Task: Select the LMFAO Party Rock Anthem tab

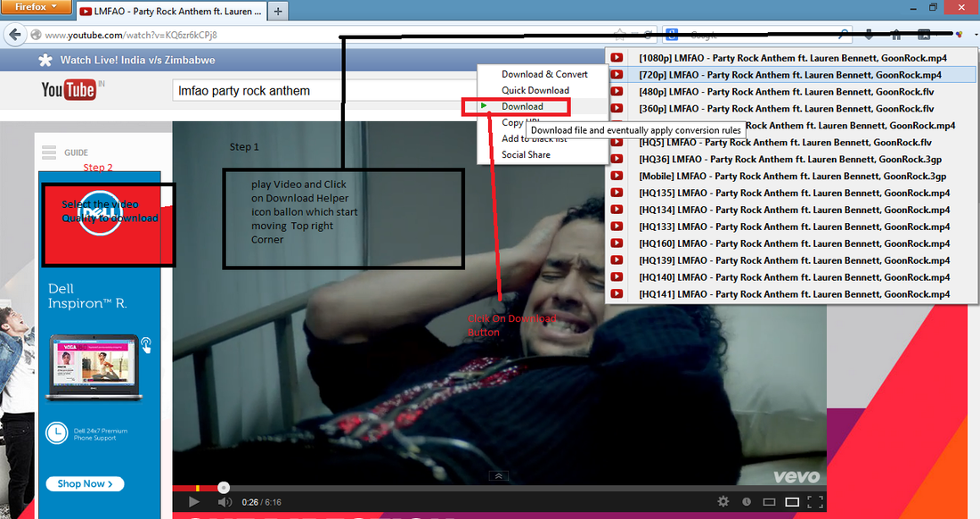Action: click(171, 11)
